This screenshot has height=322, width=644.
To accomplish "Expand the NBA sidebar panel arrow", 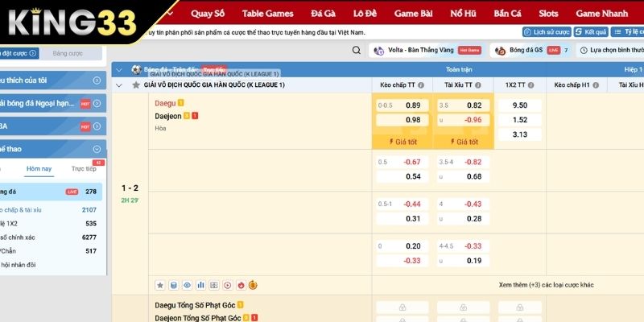I will (97, 126).
